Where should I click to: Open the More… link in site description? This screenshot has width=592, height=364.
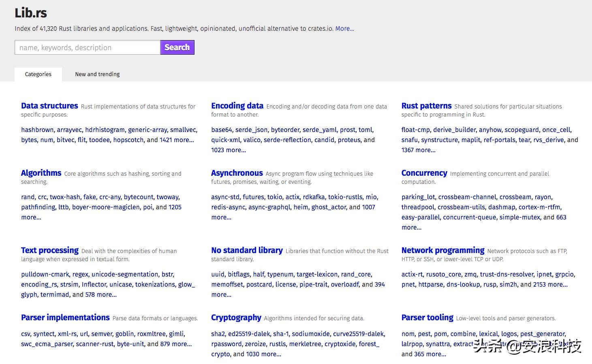pos(344,29)
